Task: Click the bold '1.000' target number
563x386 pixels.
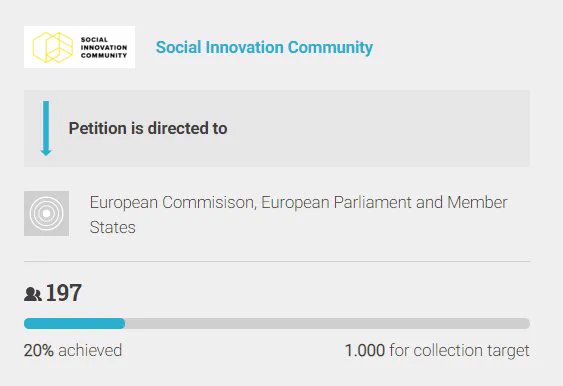Action: (x=365, y=350)
